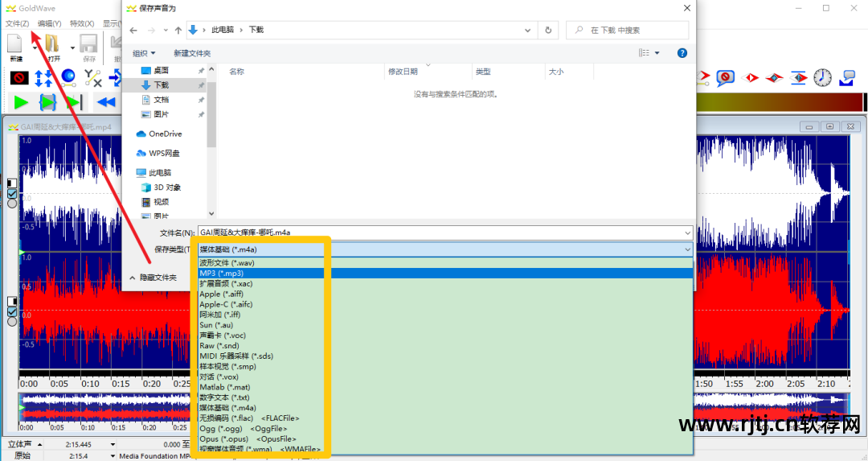868x461 pixels.
Task: Click the blue sphere effect icon
Action: [68, 76]
